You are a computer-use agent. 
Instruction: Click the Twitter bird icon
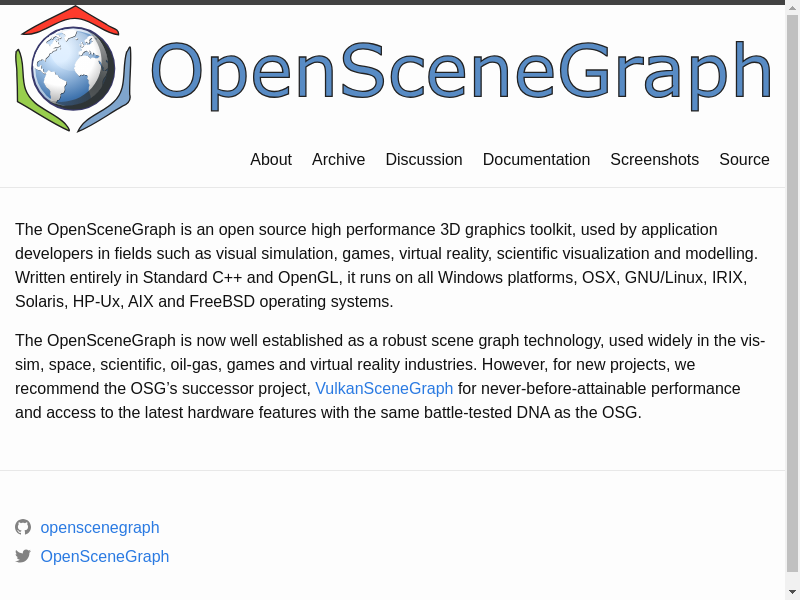(23, 556)
